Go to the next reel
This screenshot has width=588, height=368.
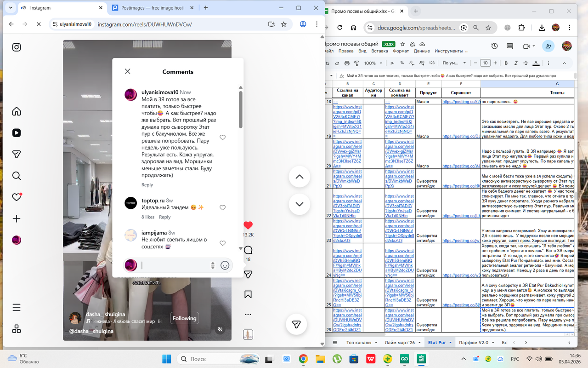[300, 204]
